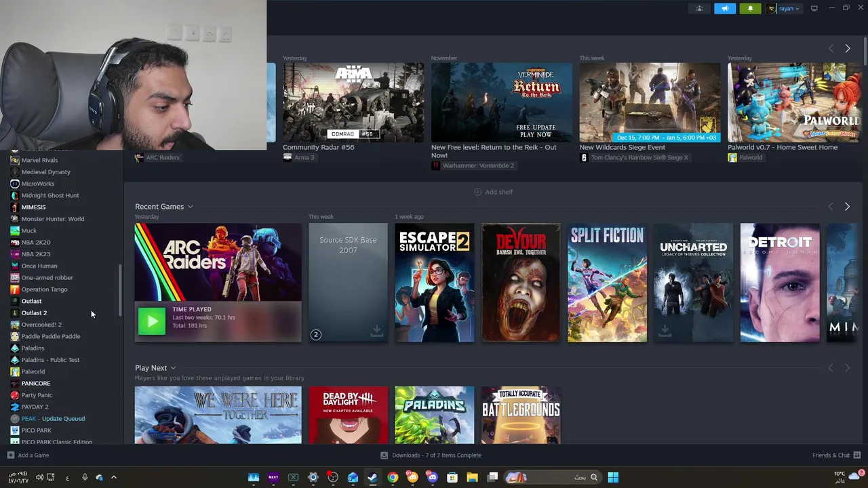The height and width of the screenshot is (488, 868).
Task: Open Friends & Chat
Action: pyautogui.click(x=837, y=455)
